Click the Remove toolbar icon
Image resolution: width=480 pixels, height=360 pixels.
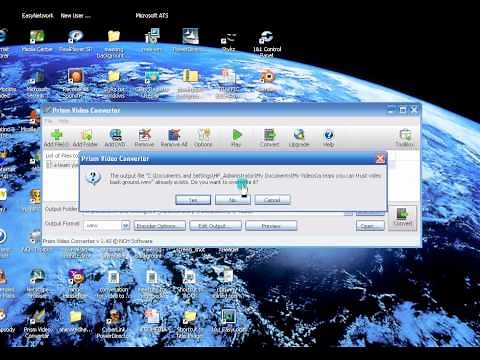[x=144, y=138]
